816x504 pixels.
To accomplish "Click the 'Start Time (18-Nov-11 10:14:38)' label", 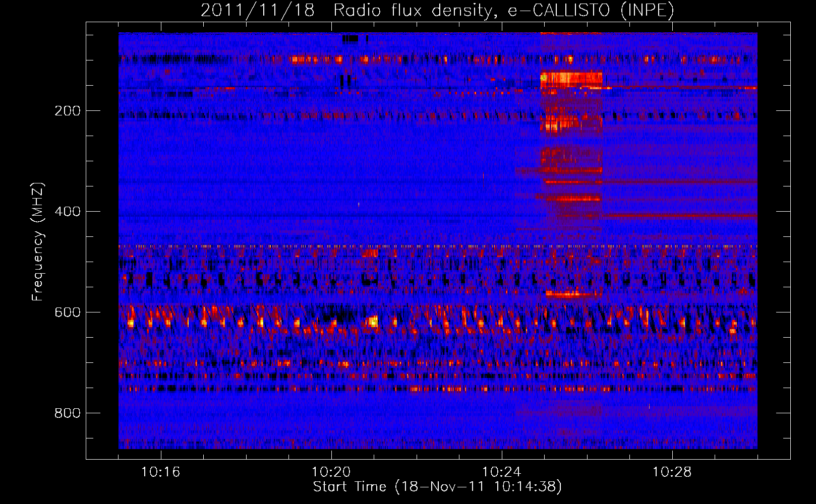I will coord(437,487).
